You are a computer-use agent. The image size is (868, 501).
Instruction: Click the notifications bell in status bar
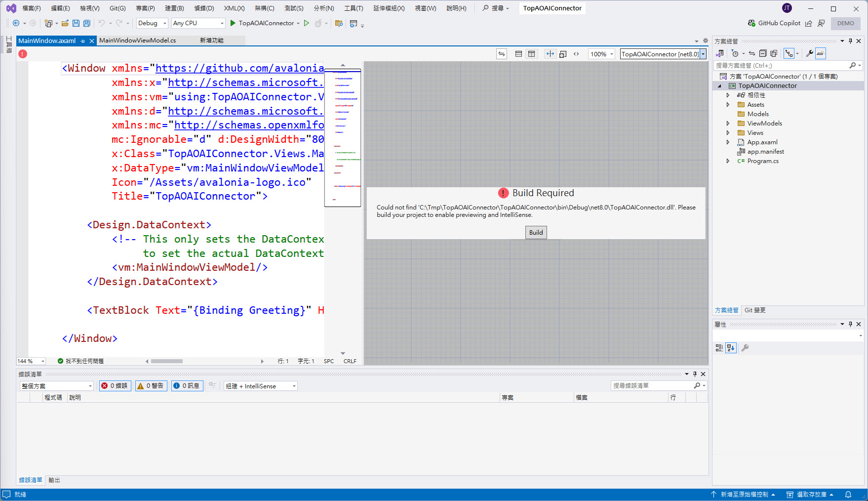848,495
